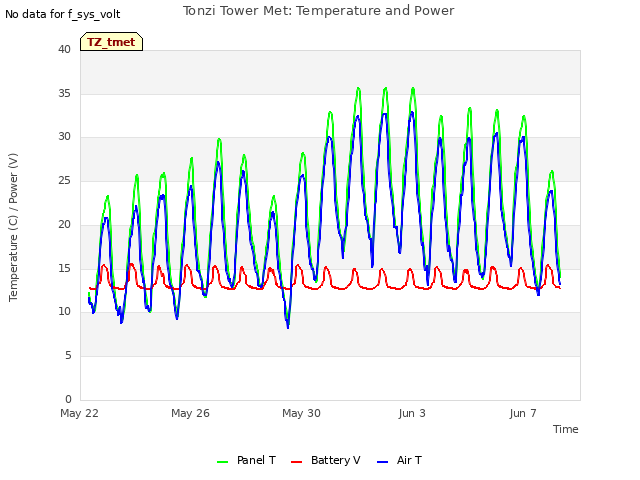The image size is (640, 480).
Task: Click the green Panel T legend swatch
Action: (222, 462)
